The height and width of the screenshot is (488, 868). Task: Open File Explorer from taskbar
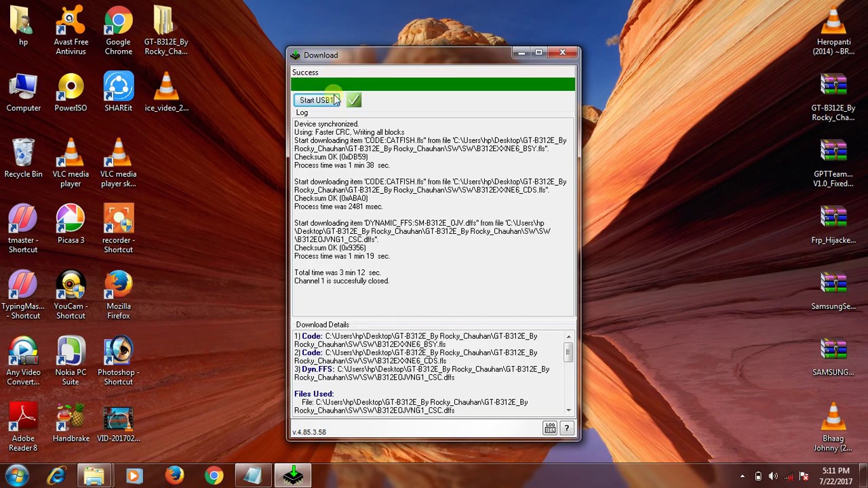tap(95, 476)
